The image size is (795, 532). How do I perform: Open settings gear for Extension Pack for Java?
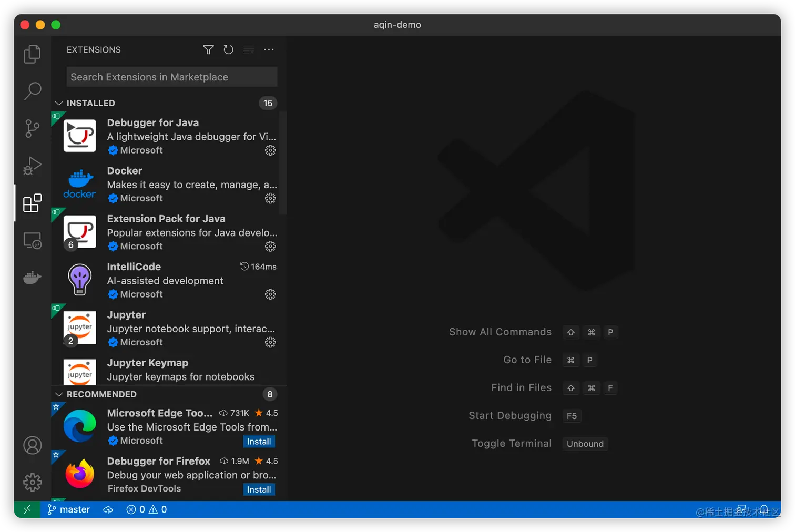coord(270,246)
